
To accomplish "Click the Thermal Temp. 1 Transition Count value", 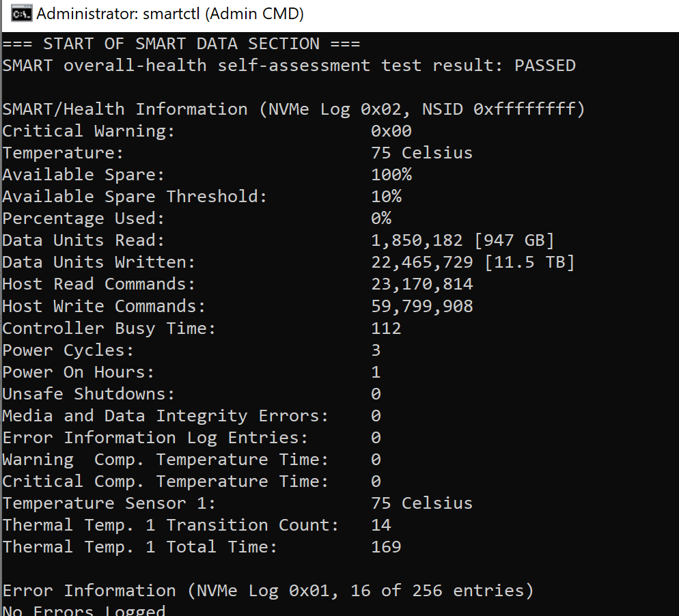I will point(381,525).
